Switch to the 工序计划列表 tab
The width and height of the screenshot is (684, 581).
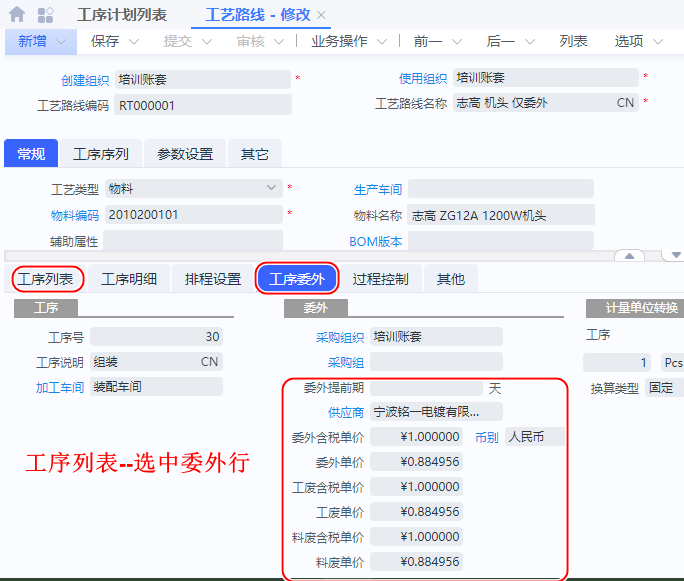pyautogui.click(x=122, y=15)
